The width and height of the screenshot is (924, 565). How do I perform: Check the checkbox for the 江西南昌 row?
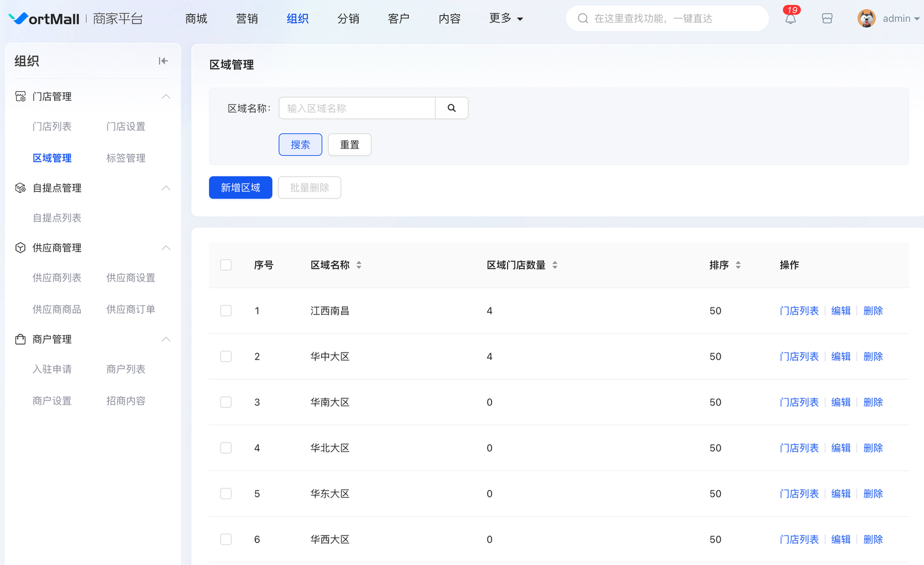coord(226,311)
